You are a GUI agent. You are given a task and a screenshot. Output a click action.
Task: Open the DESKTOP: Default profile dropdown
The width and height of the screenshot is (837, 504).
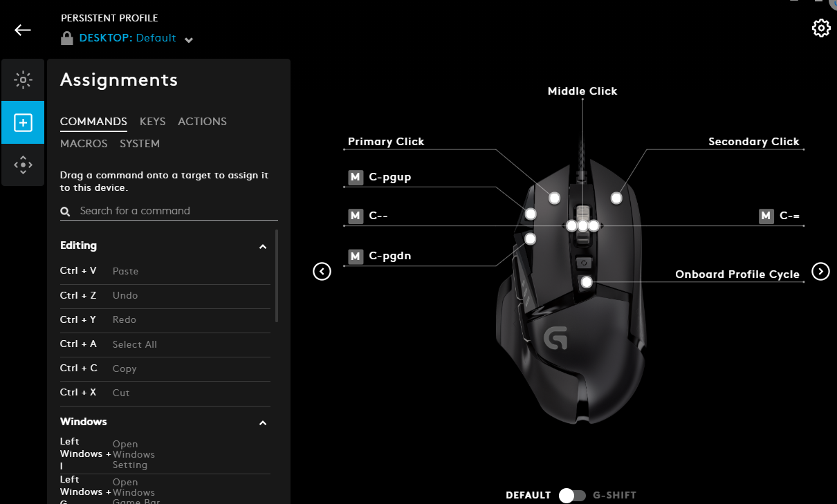[x=136, y=39]
